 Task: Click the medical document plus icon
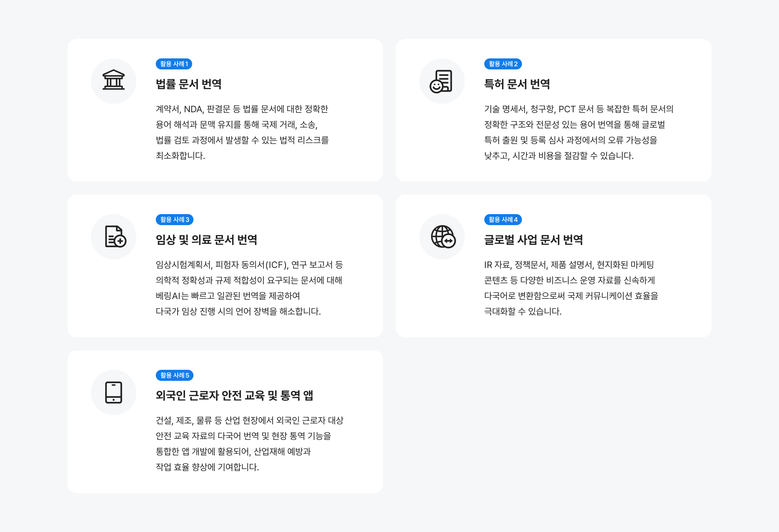coord(115,236)
